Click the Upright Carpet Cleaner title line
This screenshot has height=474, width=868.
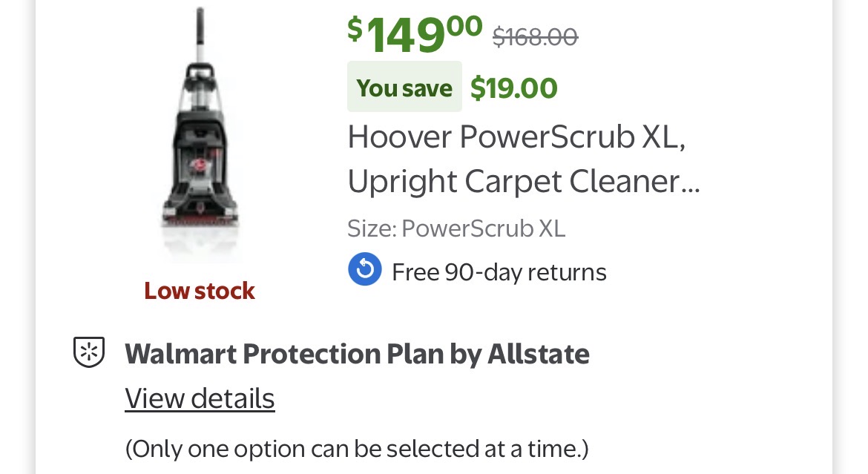[523, 182]
